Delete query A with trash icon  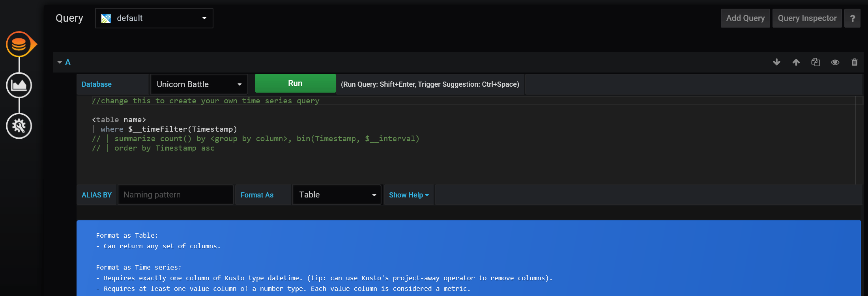pyautogui.click(x=855, y=62)
